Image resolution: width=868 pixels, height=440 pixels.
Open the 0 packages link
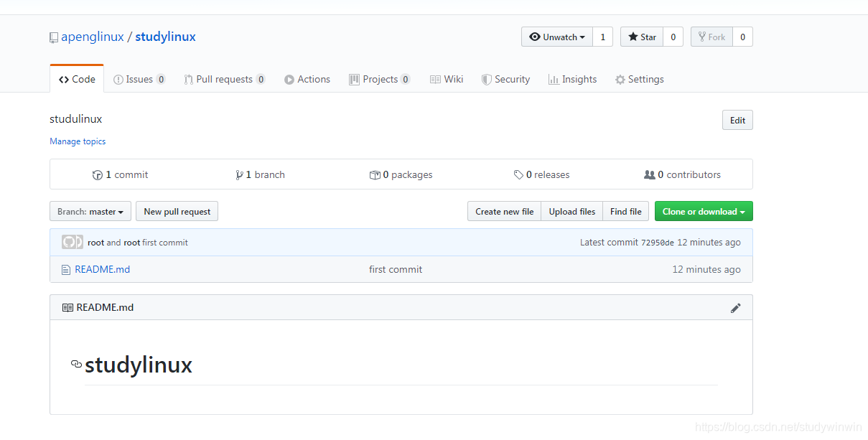point(401,174)
